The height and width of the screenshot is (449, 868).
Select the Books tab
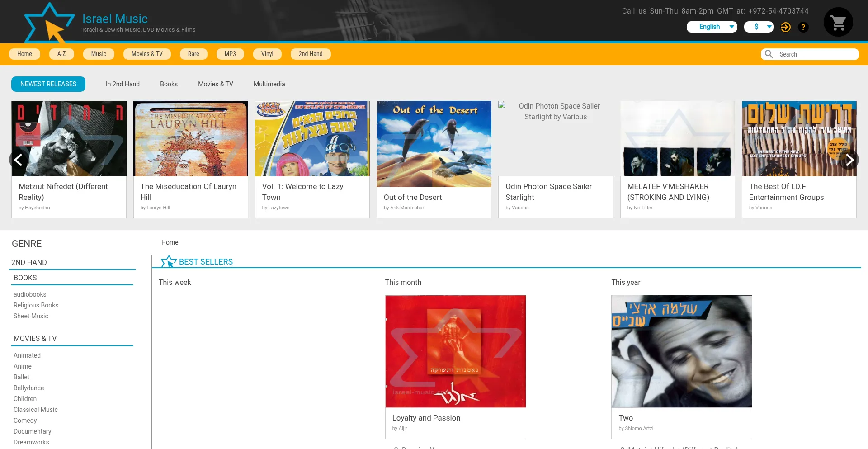click(169, 84)
